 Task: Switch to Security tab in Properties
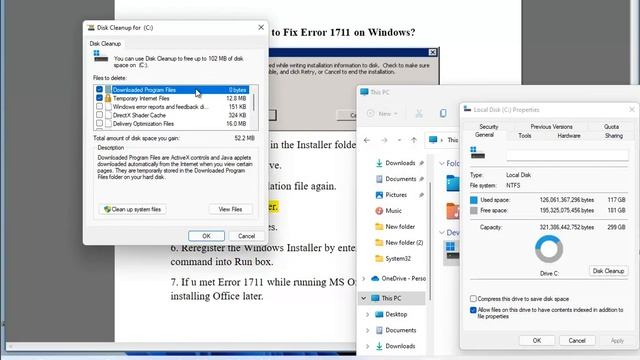pos(489,127)
